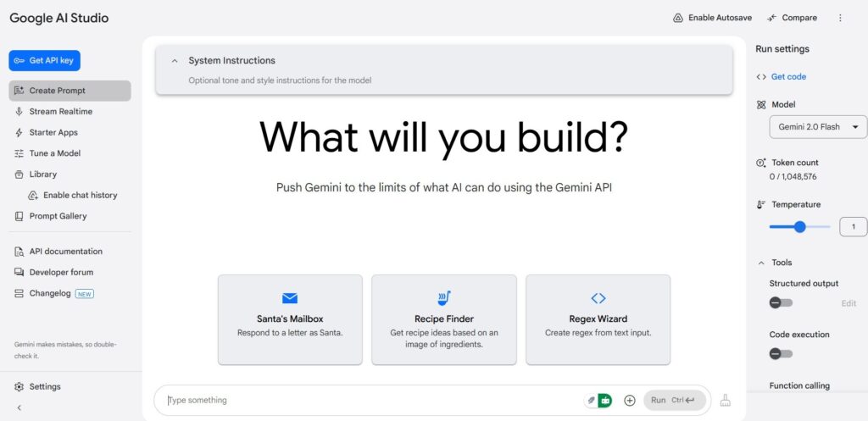Open the Recipe Finder card
This screenshot has width=868, height=421.
(444, 319)
